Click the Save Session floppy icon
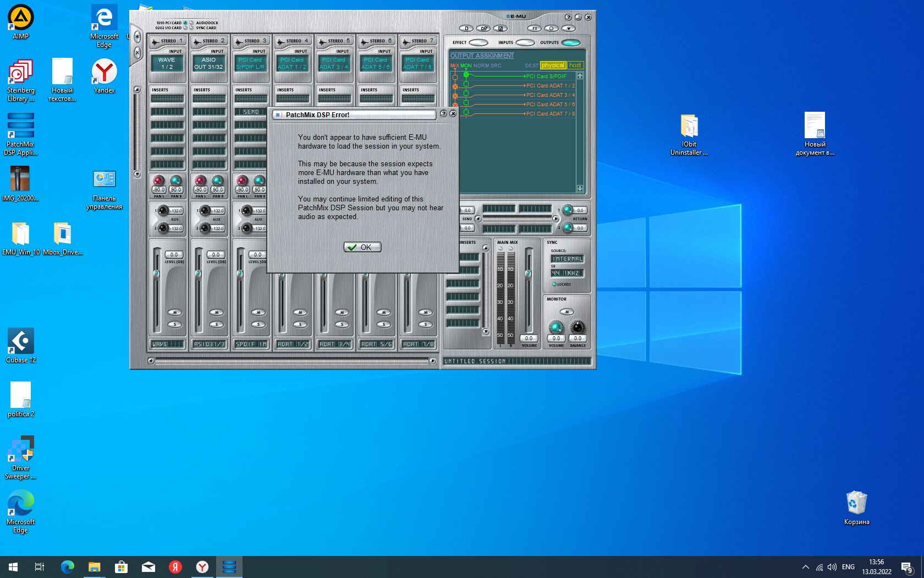The width and height of the screenshot is (924, 578). click(500, 28)
